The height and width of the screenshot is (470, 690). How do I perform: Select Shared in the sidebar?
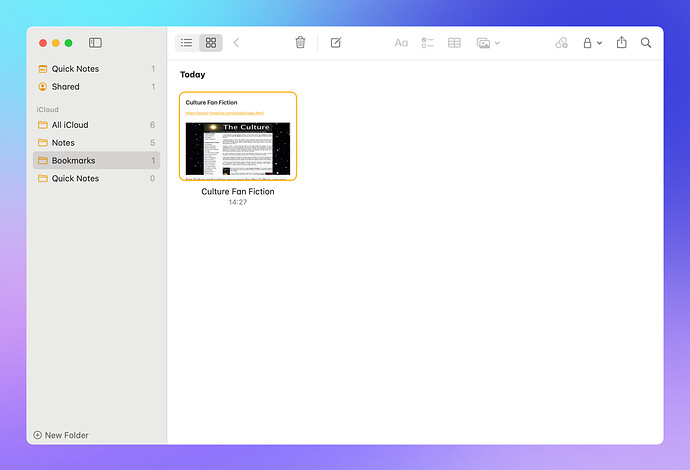[65, 87]
